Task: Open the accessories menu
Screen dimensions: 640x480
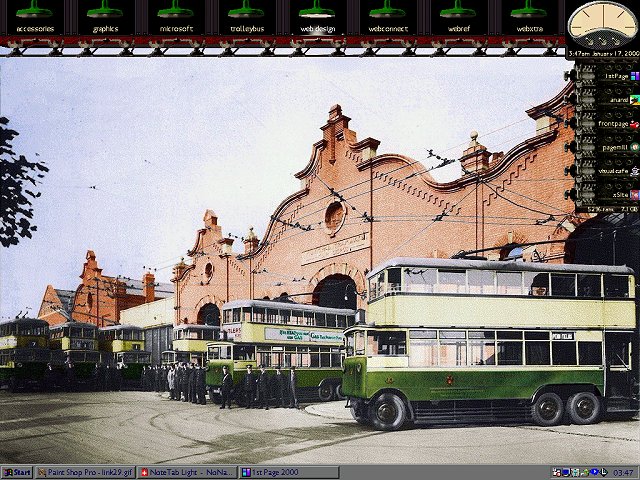Action: click(35, 18)
